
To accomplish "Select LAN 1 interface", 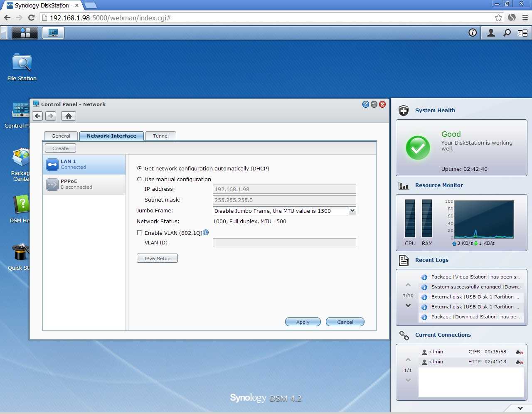I will click(x=84, y=165).
